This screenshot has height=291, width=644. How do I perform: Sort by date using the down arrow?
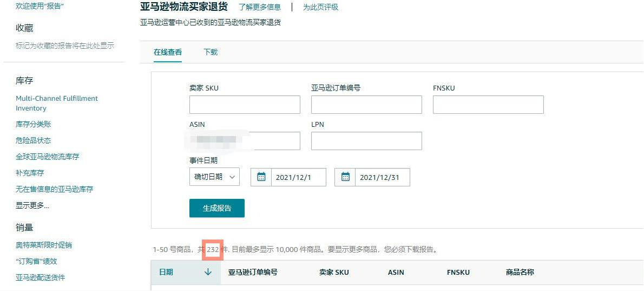pyautogui.click(x=208, y=272)
